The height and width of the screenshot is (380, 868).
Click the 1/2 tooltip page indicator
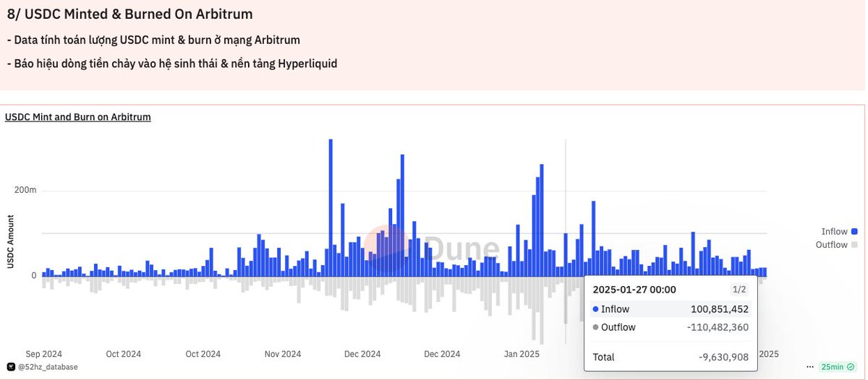tap(739, 290)
